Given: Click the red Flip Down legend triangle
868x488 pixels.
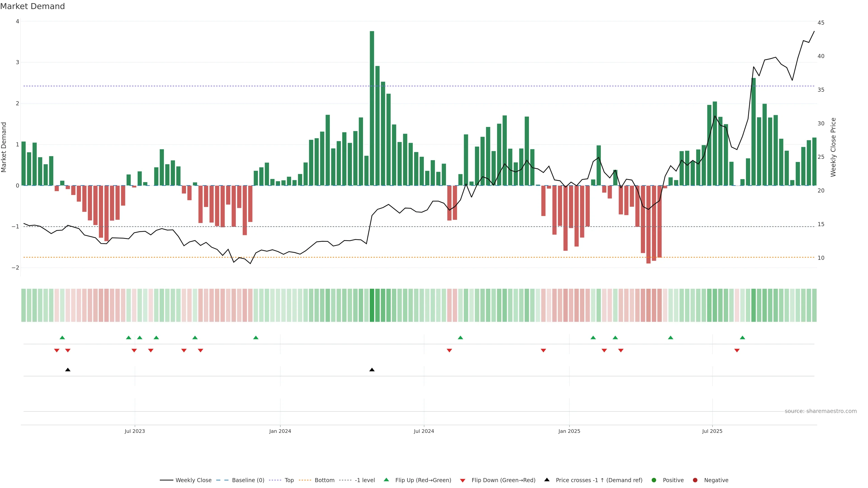Looking at the screenshot, I should (463, 481).
